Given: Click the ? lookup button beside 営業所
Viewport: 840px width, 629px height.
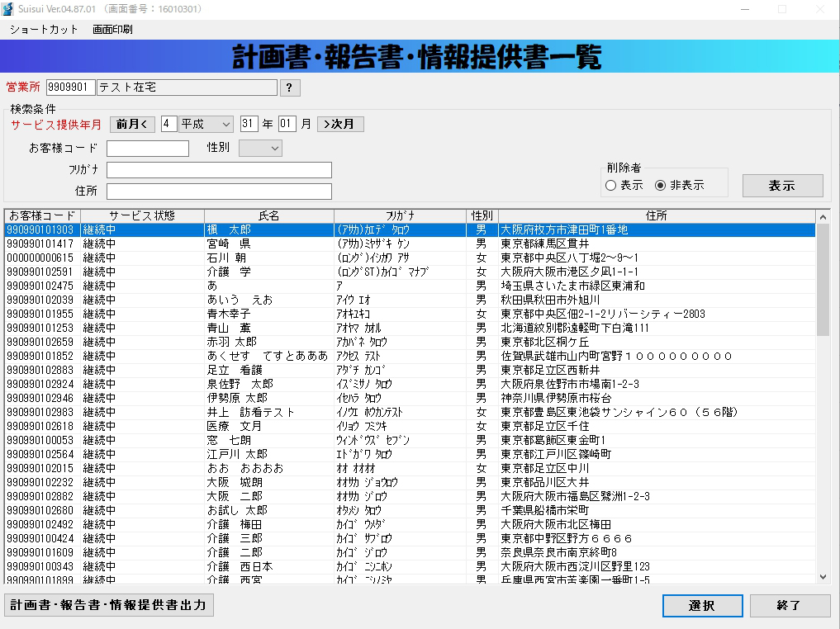Looking at the screenshot, I should pyautogui.click(x=289, y=87).
